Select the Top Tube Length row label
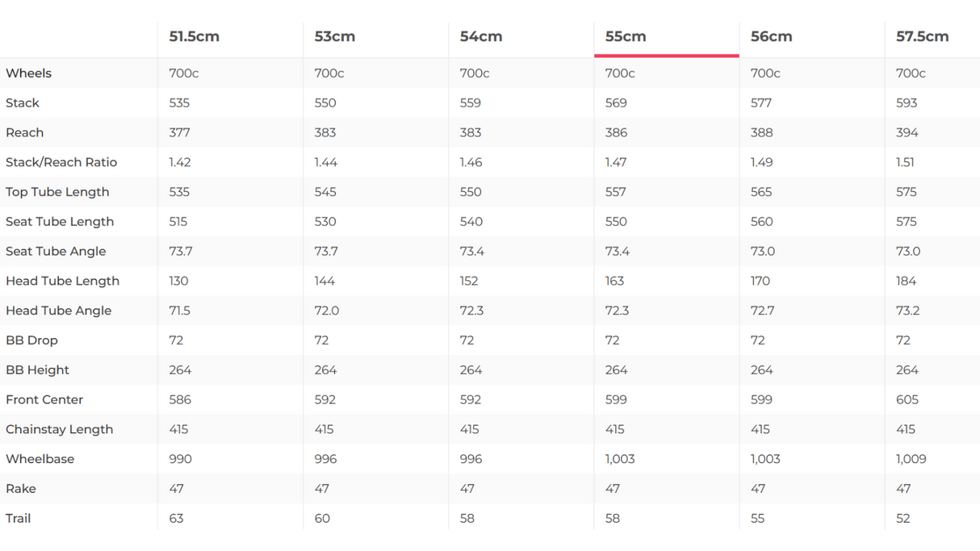This screenshot has width=980, height=551. click(57, 192)
